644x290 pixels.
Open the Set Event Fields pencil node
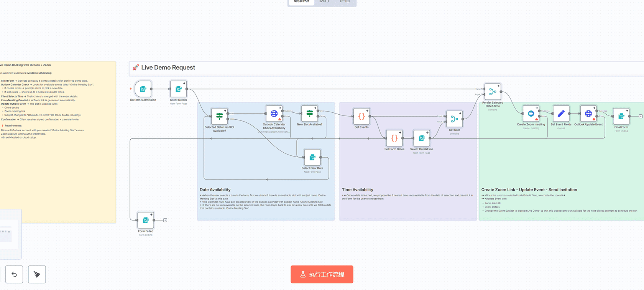(561, 114)
